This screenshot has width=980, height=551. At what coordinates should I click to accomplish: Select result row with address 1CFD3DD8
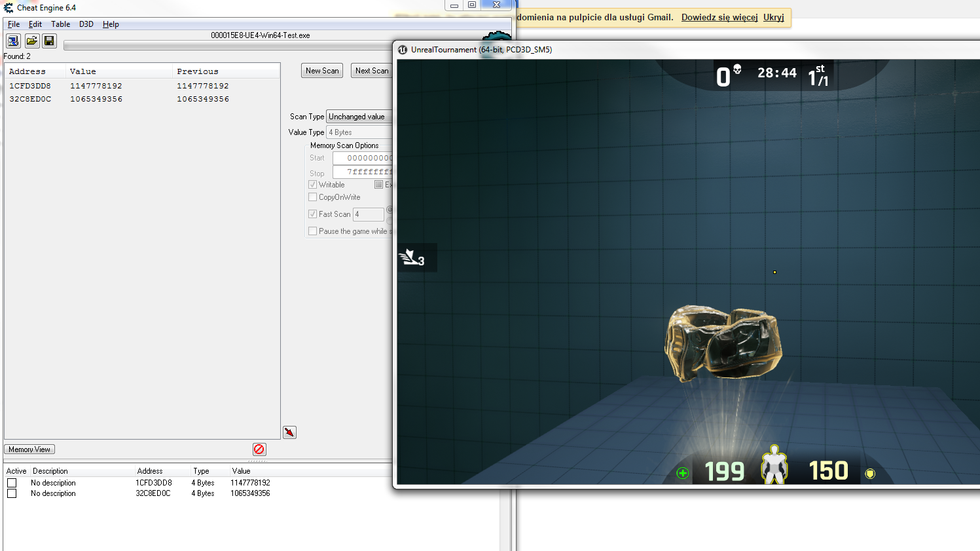click(30, 86)
